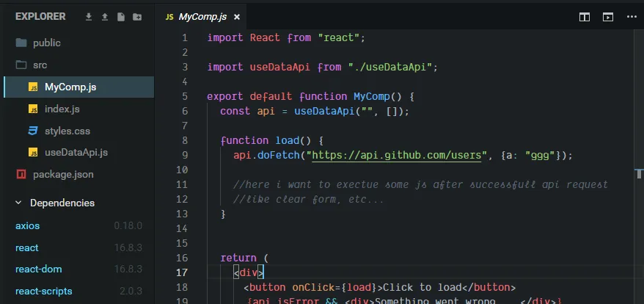Follow the api.github.com/users URL in code
This screenshot has height=304, width=644.
(x=396, y=155)
